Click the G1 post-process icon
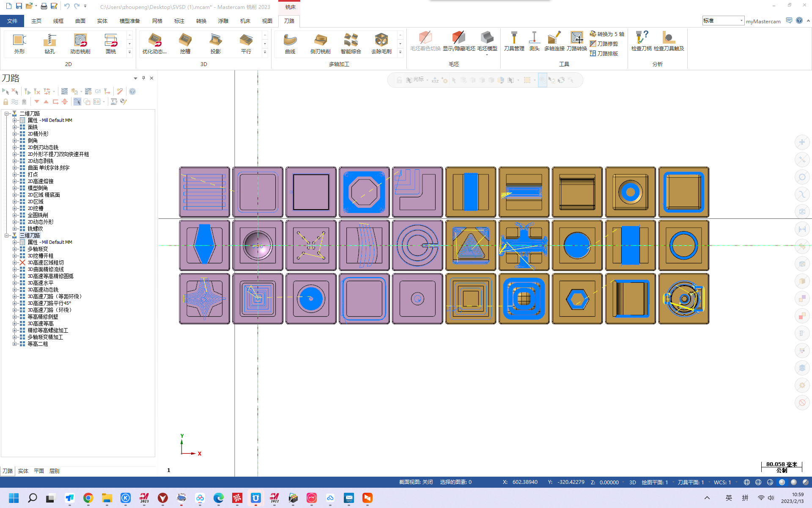Image resolution: width=812 pixels, height=508 pixels. (x=98, y=91)
